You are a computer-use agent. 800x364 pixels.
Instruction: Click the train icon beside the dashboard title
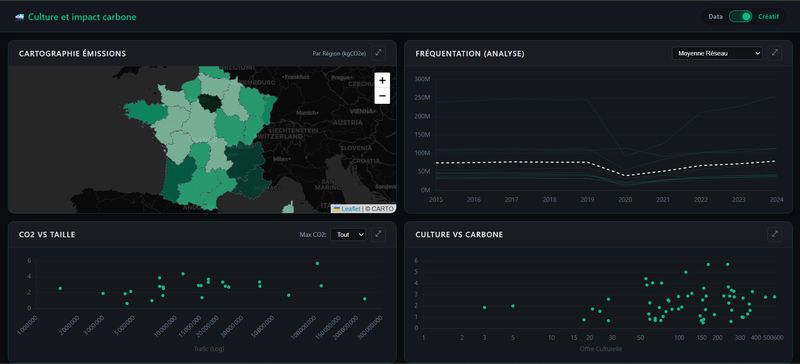pyautogui.click(x=20, y=17)
